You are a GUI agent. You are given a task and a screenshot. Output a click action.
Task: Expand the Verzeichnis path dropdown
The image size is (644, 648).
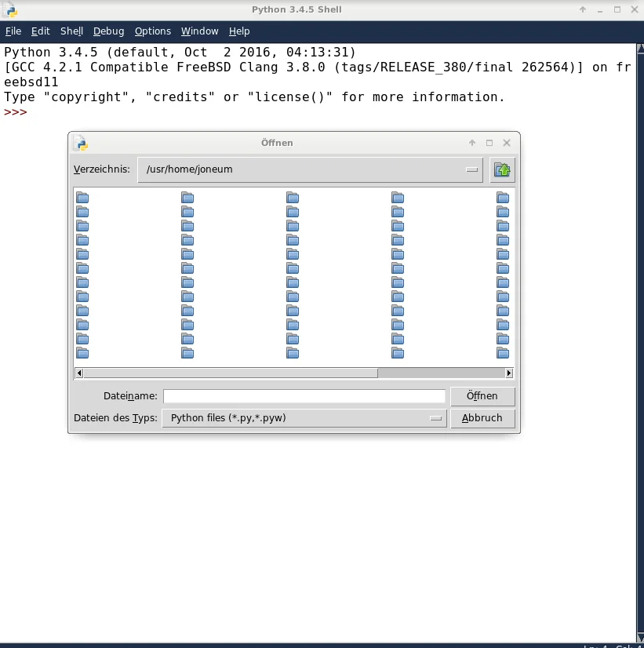click(x=471, y=169)
